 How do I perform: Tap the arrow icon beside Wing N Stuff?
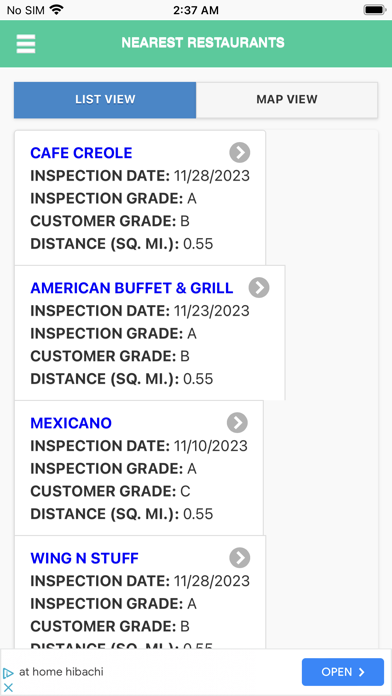[x=240, y=558]
